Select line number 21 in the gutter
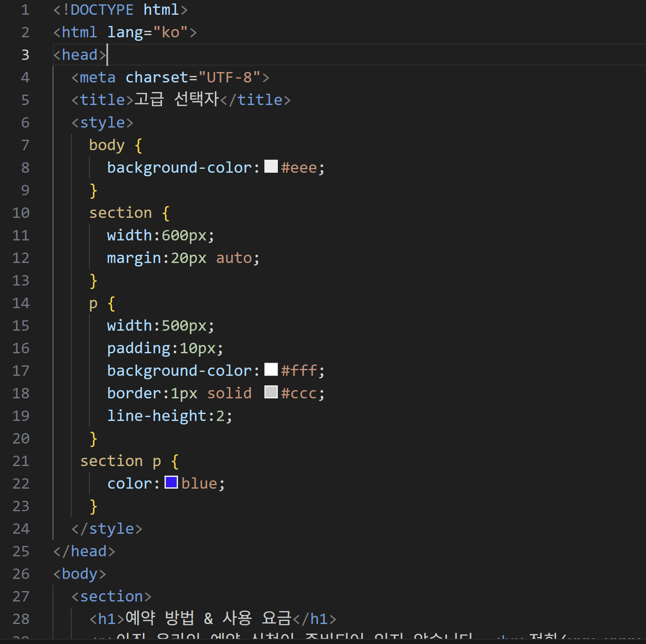The height and width of the screenshot is (644, 646). pyautogui.click(x=21, y=461)
